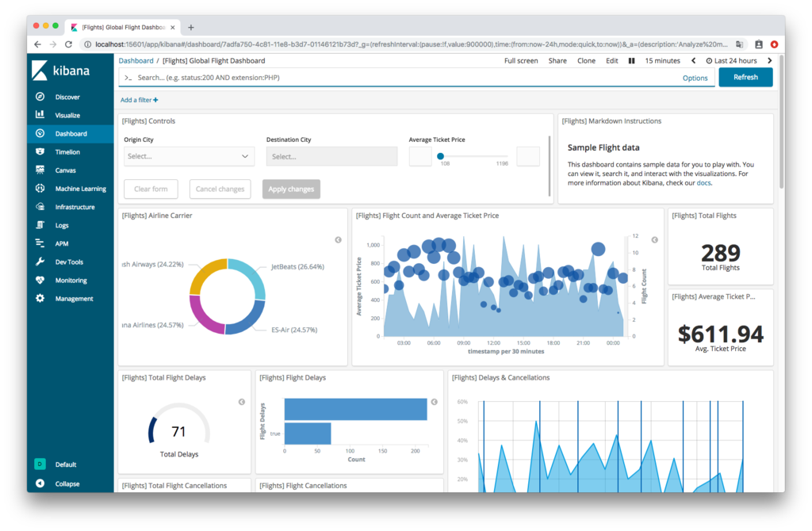Select the Clone menu item
This screenshot has width=812, height=531.
tap(586, 60)
